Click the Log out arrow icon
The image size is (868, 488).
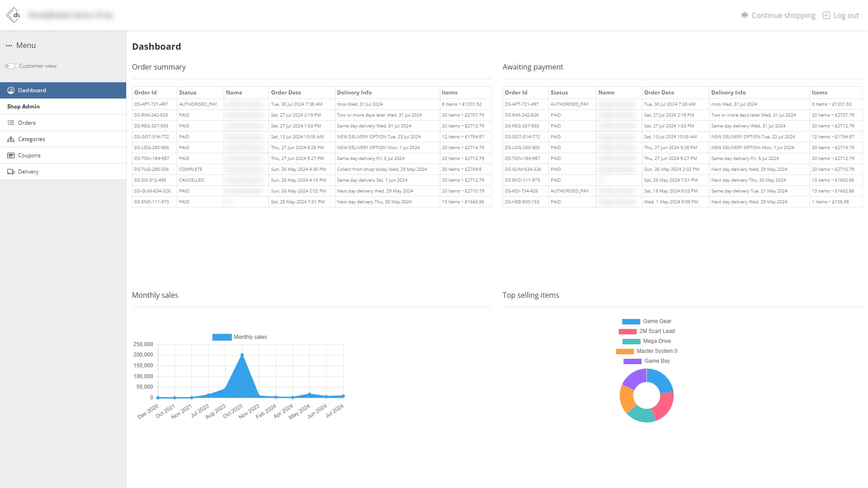click(x=826, y=15)
